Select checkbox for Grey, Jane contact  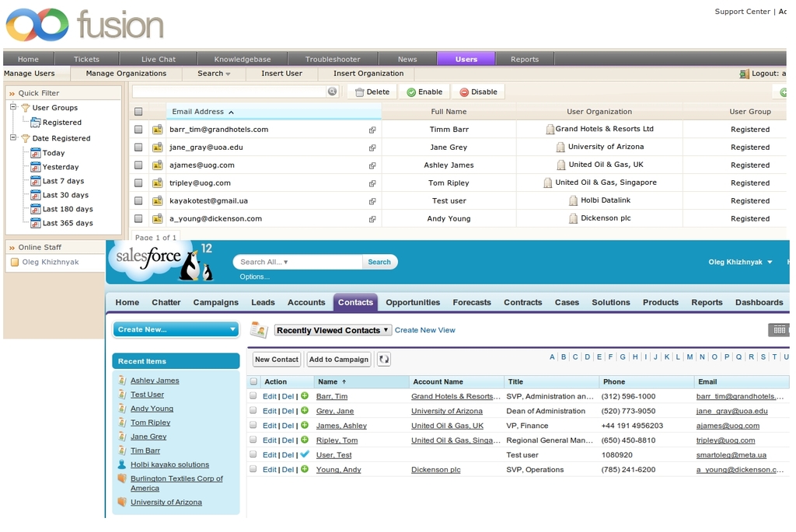tap(253, 411)
